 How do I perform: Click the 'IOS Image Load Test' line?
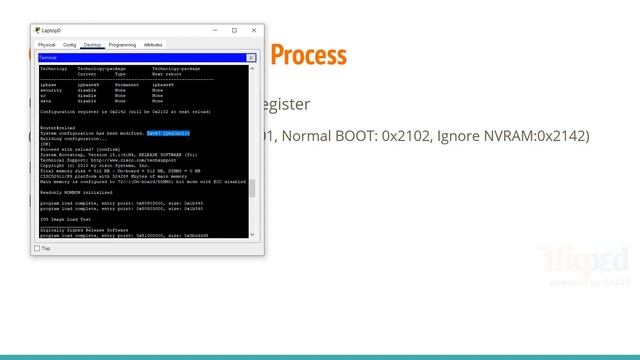click(65, 219)
